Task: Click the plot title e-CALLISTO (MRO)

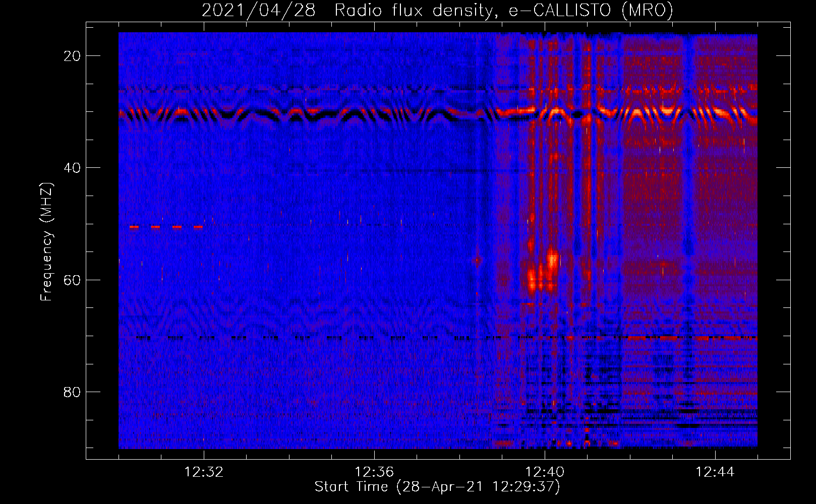Action: point(437,10)
